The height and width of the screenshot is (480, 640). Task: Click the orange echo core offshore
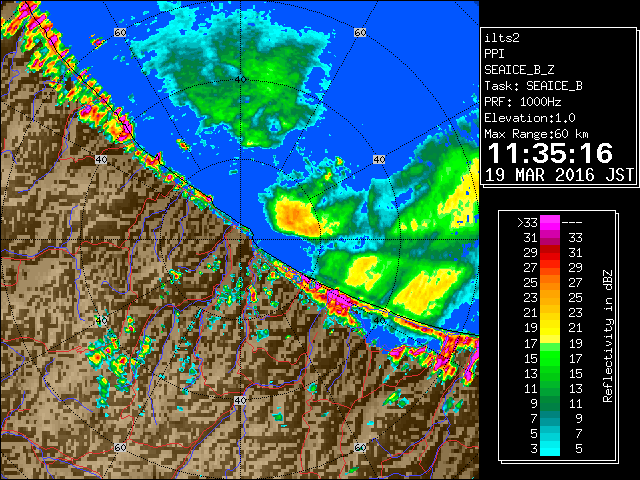pos(297,216)
